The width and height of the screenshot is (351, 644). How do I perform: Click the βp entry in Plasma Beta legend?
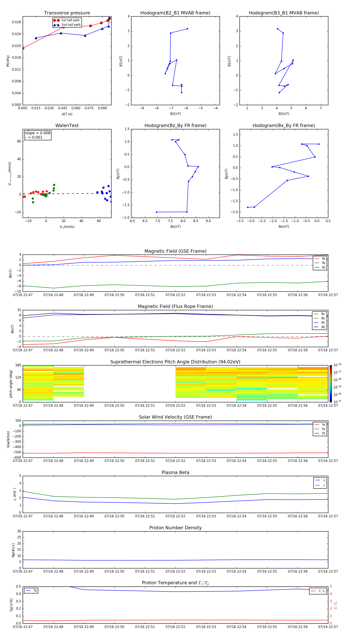[320, 480]
